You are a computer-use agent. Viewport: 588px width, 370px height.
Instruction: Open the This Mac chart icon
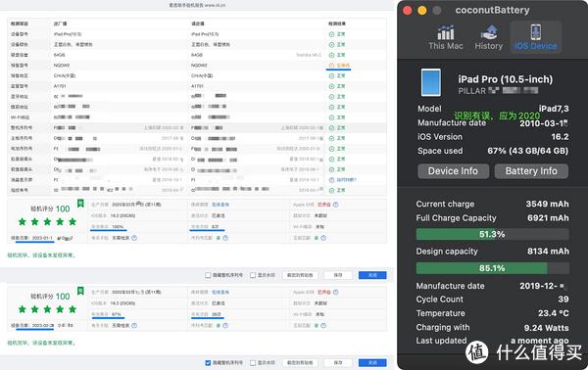pos(446,32)
